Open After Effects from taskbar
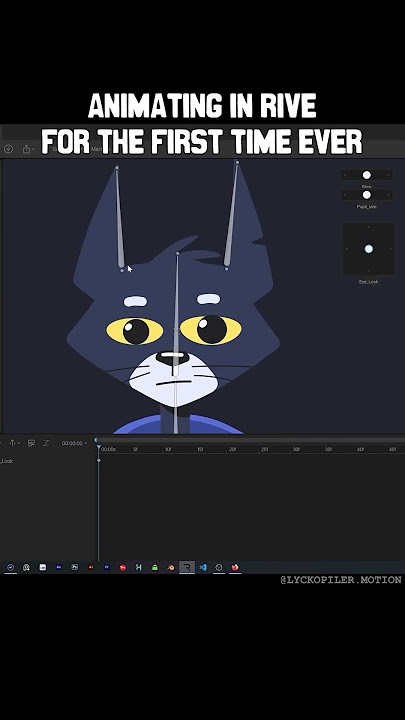The image size is (405, 720). point(58,567)
